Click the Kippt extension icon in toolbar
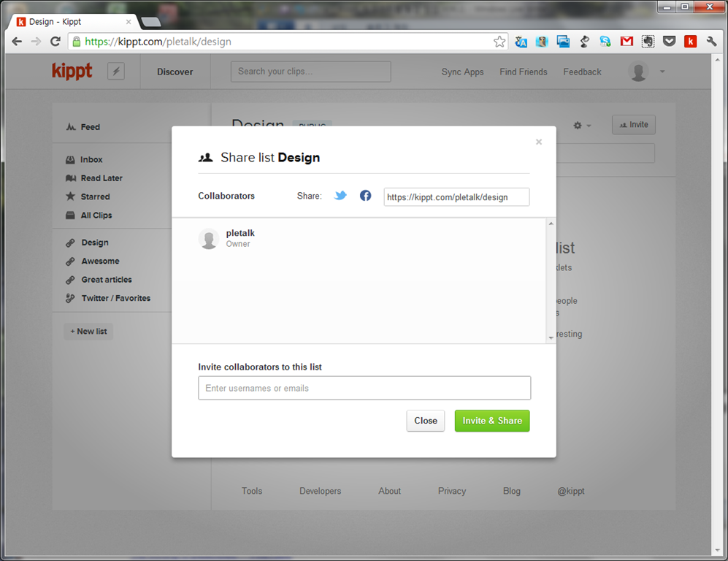The width and height of the screenshot is (728, 561). (x=690, y=42)
